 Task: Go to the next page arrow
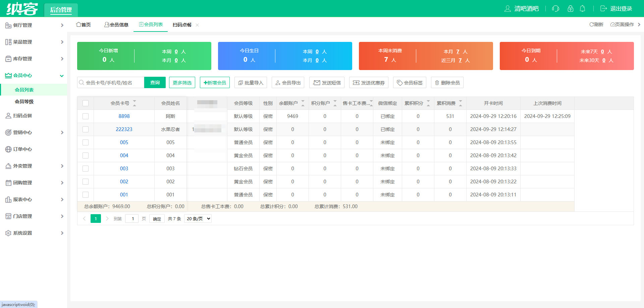click(107, 219)
